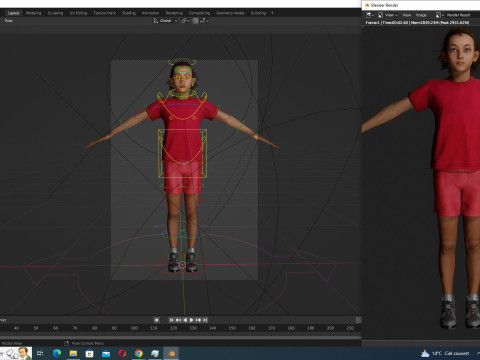Click the Pose menu in viewport header
This screenshot has height=360, width=480.
point(9,21)
